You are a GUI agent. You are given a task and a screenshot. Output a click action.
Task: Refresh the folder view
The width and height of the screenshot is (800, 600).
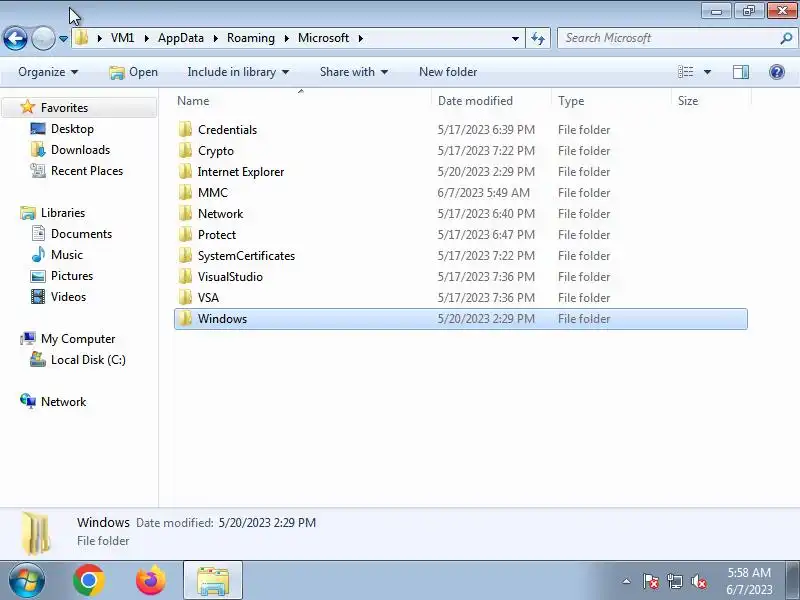[x=538, y=38]
